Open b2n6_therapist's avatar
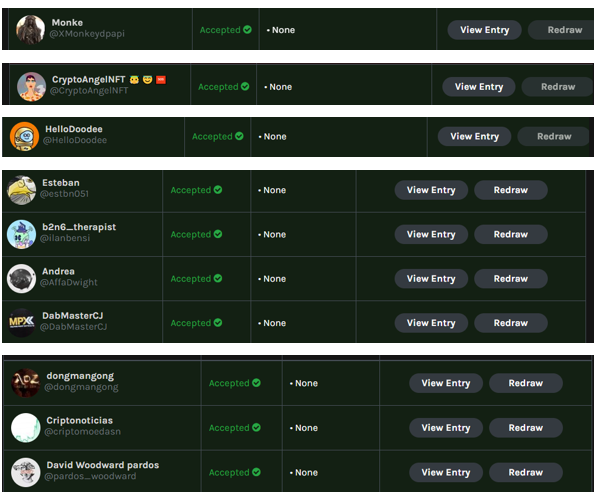The width and height of the screenshot is (602, 493). coord(22,234)
